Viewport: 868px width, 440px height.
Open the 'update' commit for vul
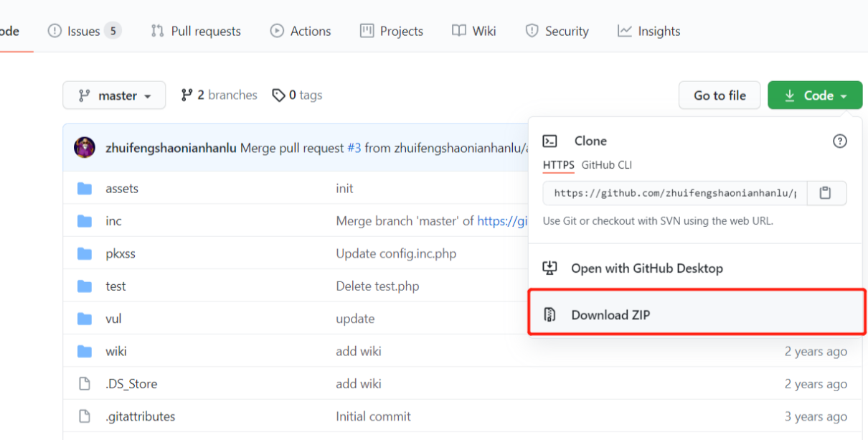coord(355,319)
